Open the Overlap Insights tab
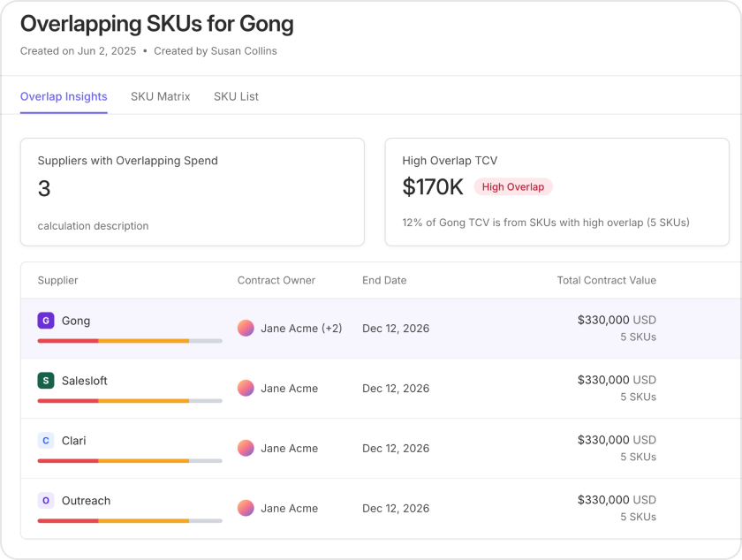This screenshot has width=742, height=560. point(64,96)
